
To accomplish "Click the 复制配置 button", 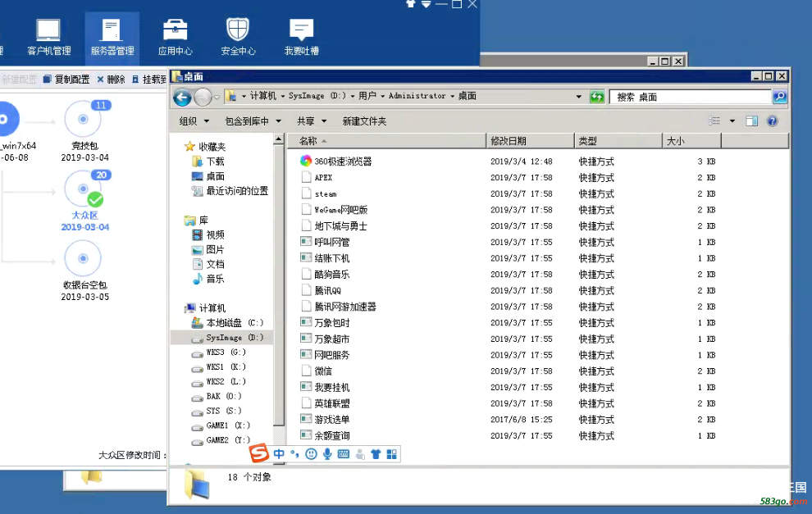I will click(66, 80).
